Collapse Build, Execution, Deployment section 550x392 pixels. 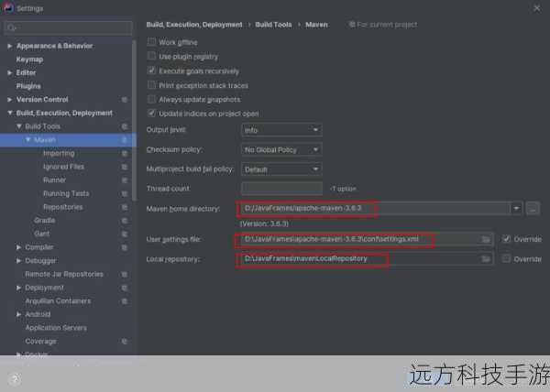point(10,113)
